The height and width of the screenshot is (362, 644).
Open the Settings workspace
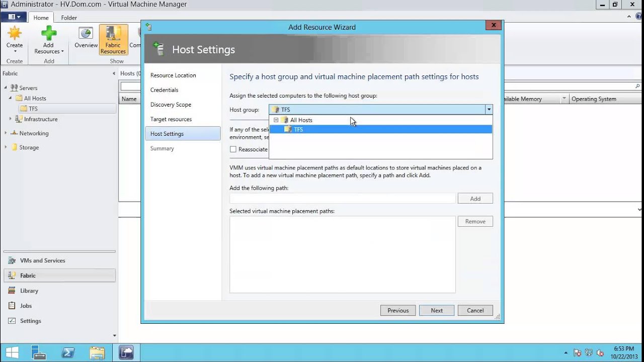click(x=59, y=321)
